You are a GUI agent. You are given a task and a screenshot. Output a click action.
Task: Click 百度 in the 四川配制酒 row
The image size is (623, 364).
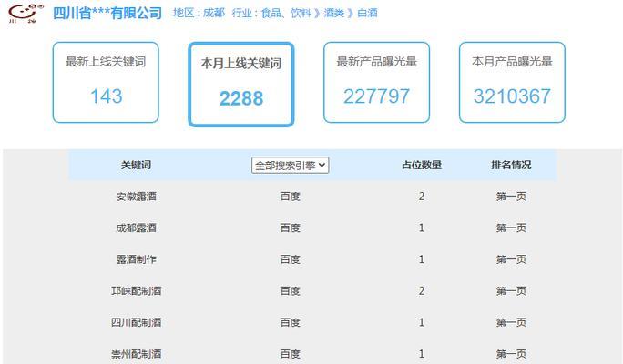[x=290, y=322]
